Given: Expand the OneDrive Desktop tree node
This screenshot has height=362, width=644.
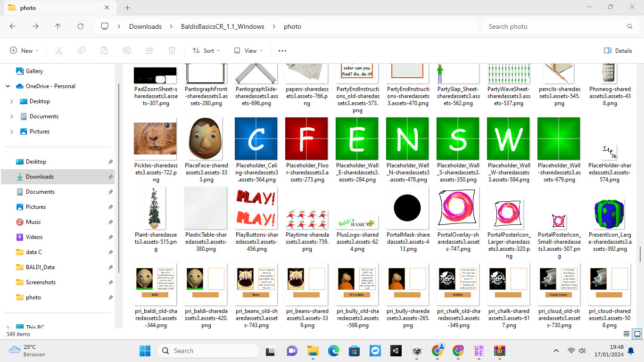Looking at the screenshot, I should [12, 101].
